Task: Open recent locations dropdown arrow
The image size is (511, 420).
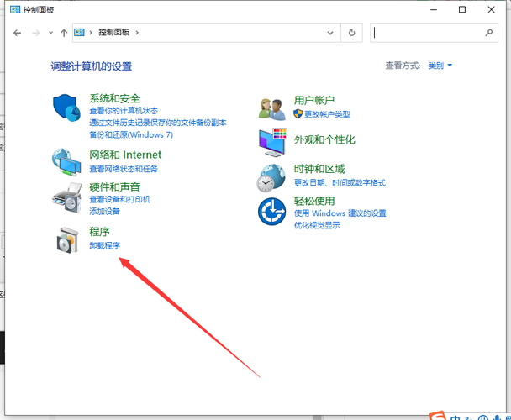Action: 50,33
